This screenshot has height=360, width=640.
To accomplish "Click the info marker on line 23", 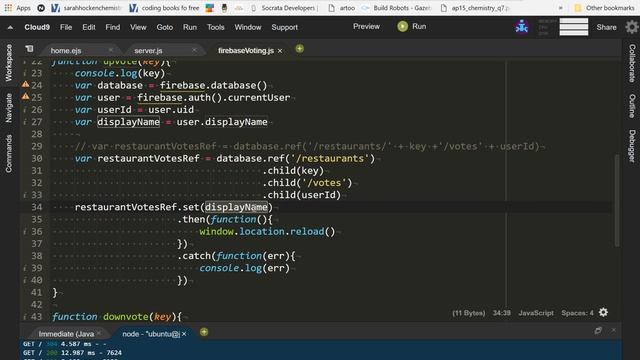I will click(x=25, y=73).
